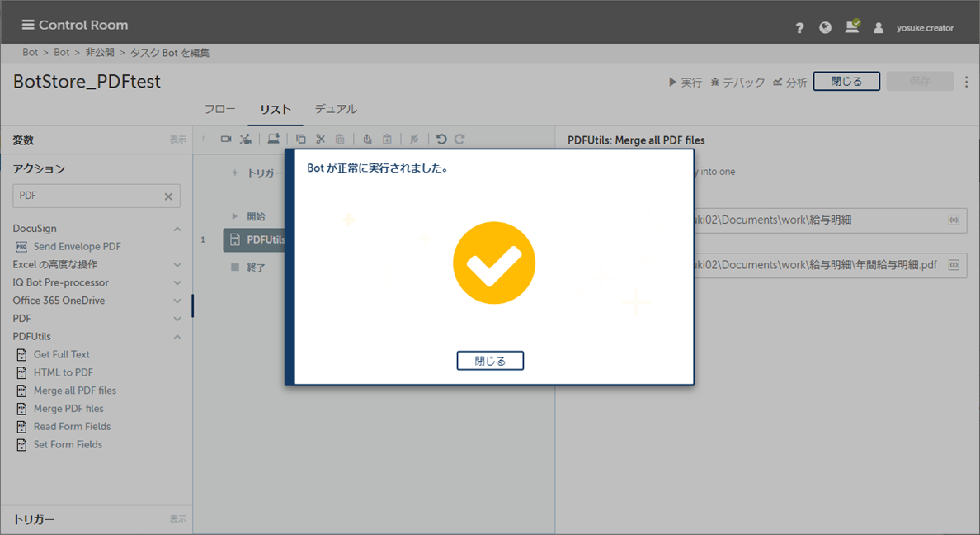The width and height of the screenshot is (980, 535).
Task: Click the デバック debug button
Action: (x=737, y=83)
